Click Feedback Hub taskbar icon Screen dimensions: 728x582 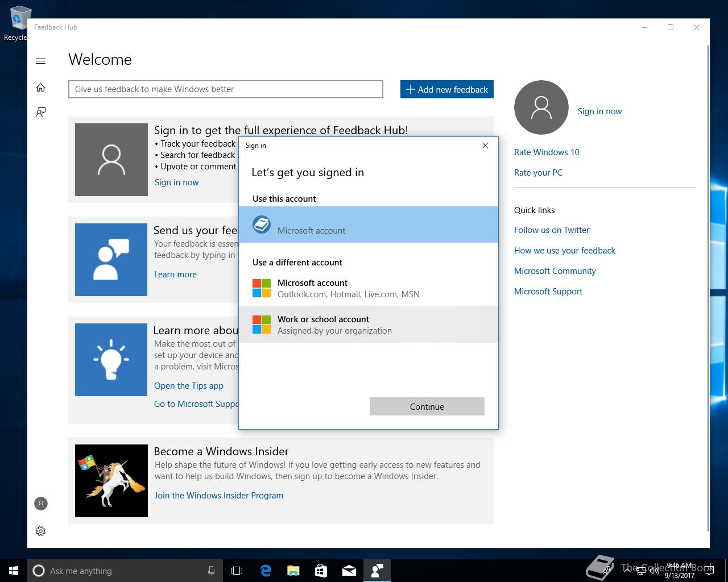[377, 571]
